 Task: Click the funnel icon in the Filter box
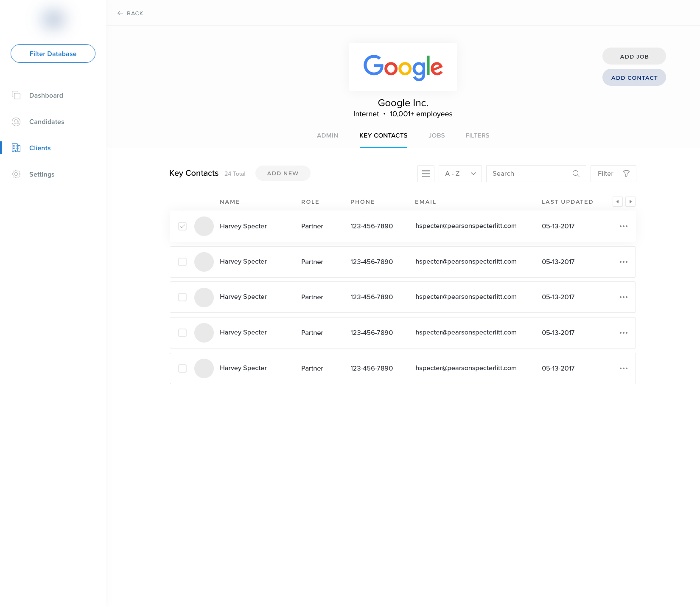click(x=626, y=174)
